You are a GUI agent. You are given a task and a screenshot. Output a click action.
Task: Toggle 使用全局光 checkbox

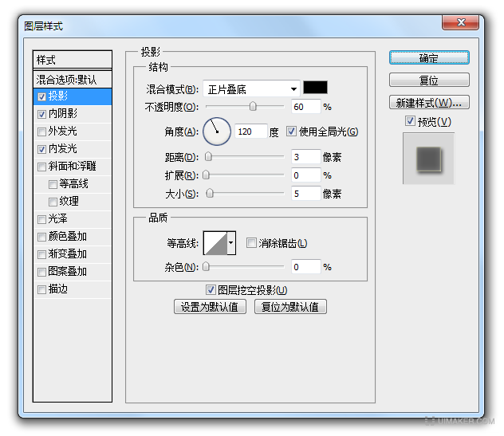291,131
